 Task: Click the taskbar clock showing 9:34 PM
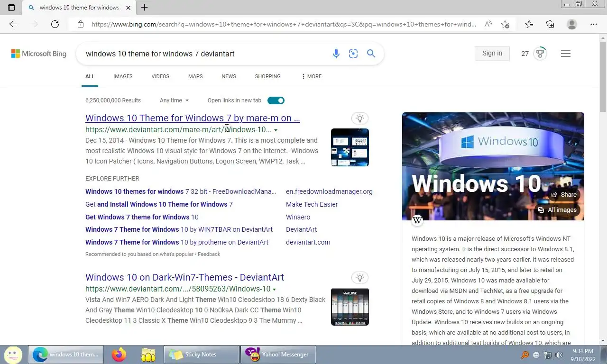pyautogui.click(x=583, y=355)
